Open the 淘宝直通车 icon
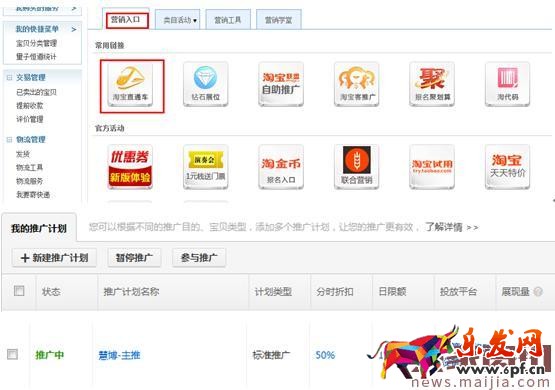Image resolution: width=555 pixels, height=390 pixels. point(130,84)
